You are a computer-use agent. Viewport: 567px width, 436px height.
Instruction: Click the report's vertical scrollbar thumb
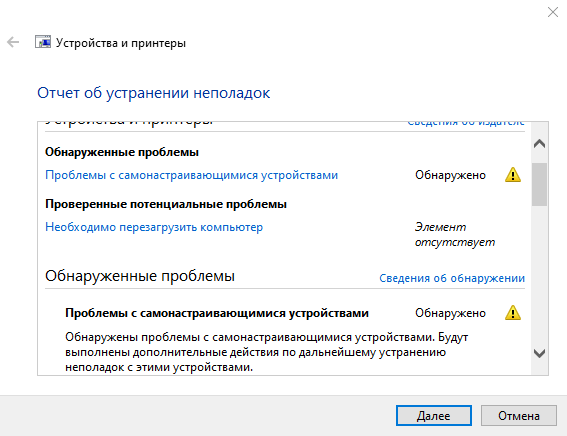539,184
